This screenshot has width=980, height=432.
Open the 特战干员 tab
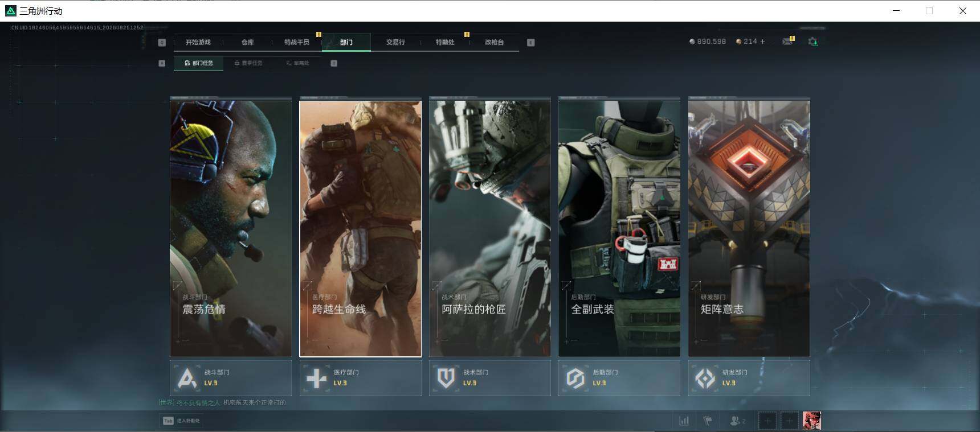pos(297,42)
